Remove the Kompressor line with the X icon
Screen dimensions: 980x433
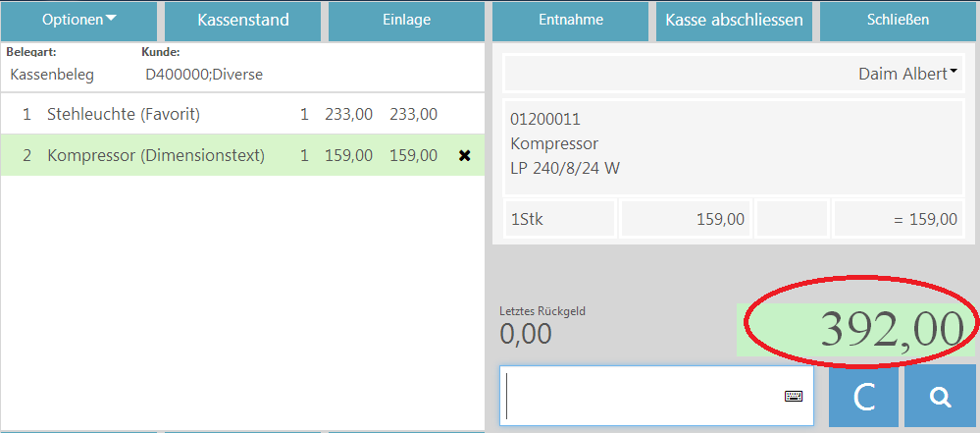(x=465, y=156)
